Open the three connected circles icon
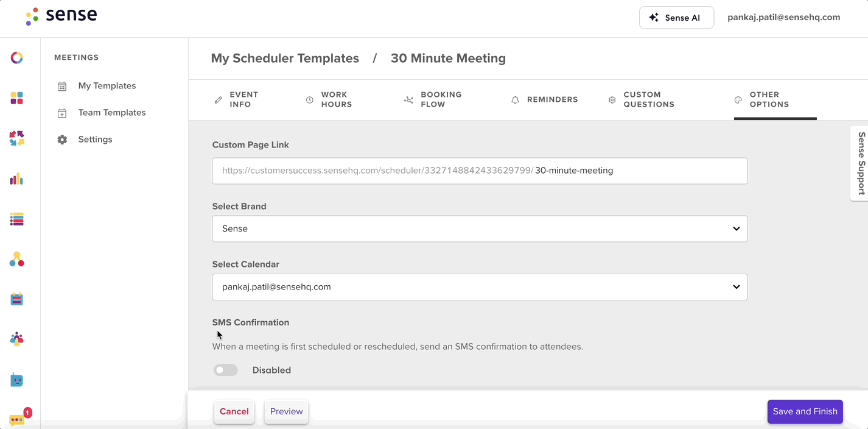868x429 pixels. 17,260
